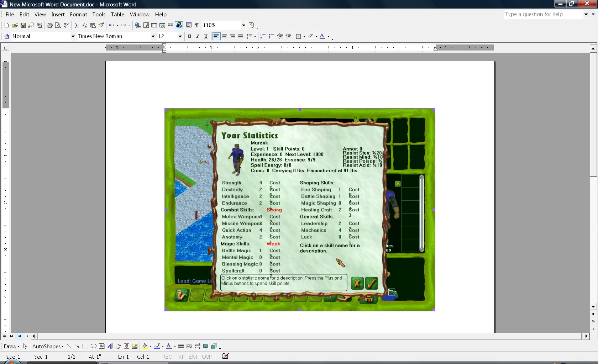This screenshot has height=364, width=598.
Task: Expand the Font Size dropdown
Action: [x=180, y=36]
